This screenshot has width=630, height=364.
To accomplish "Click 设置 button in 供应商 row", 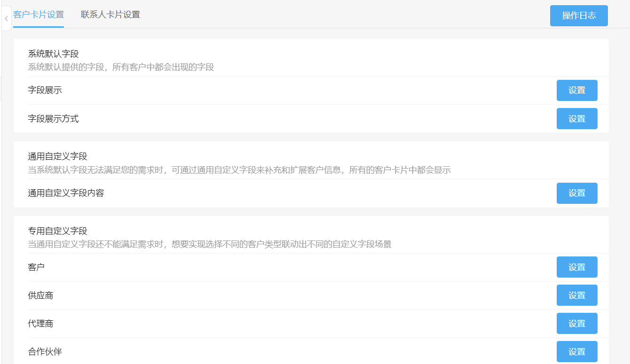I will (577, 295).
